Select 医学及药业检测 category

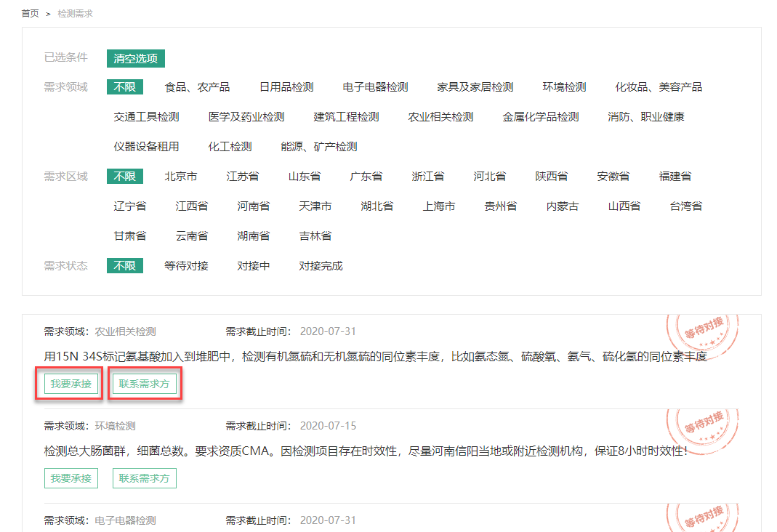[246, 117]
